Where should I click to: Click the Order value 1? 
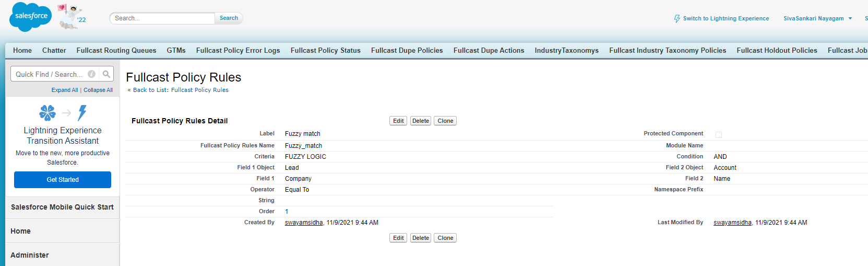[x=287, y=212]
